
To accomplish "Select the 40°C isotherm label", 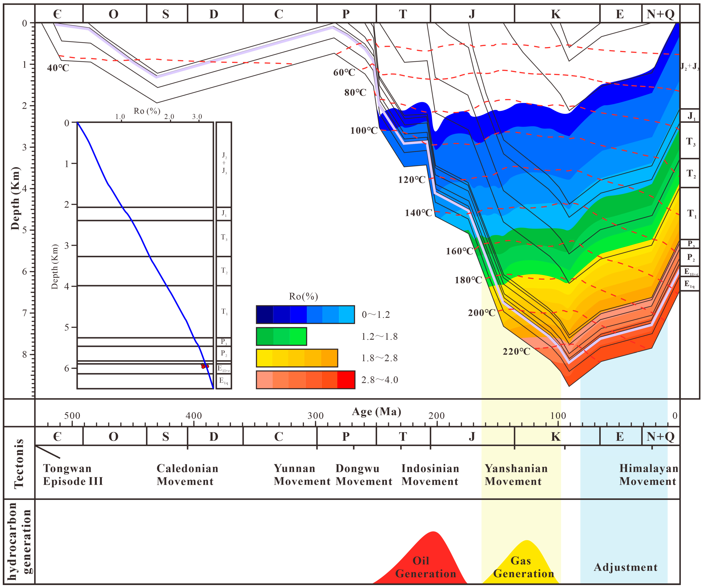I will coord(58,68).
